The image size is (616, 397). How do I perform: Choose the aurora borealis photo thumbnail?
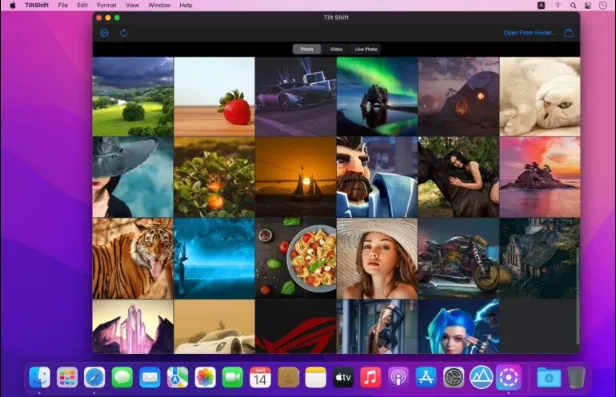tap(377, 97)
